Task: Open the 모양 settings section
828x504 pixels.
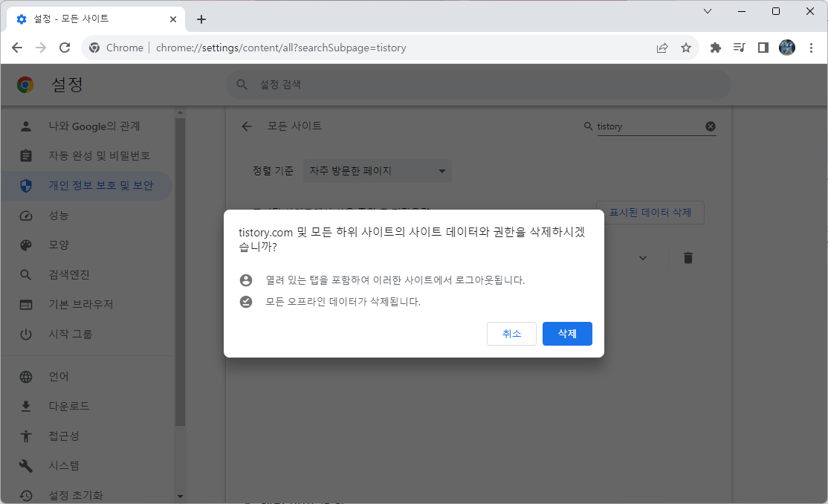Action: (87, 245)
